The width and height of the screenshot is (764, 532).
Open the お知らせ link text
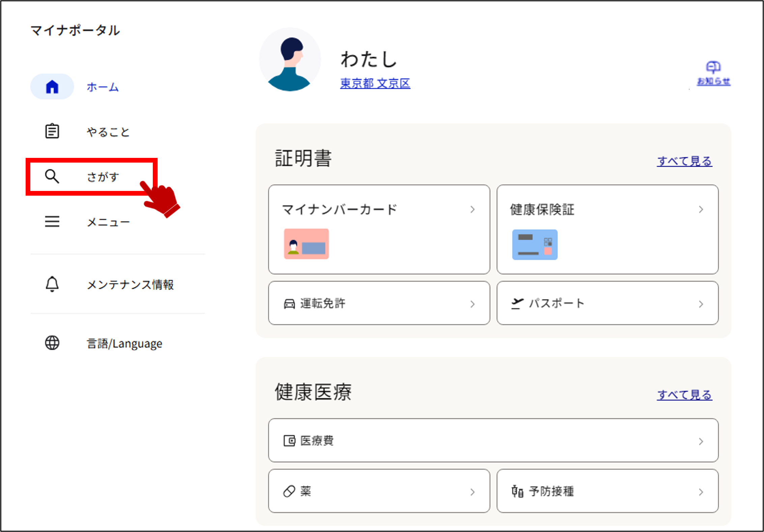714,81
